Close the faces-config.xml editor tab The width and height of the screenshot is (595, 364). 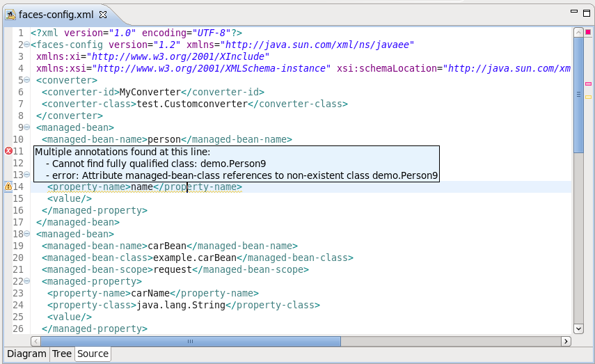(103, 14)
